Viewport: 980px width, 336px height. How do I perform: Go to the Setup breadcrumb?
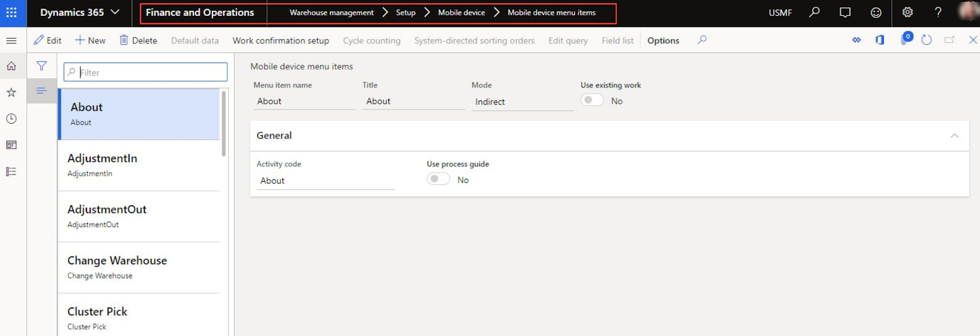(x=405, y=12)
